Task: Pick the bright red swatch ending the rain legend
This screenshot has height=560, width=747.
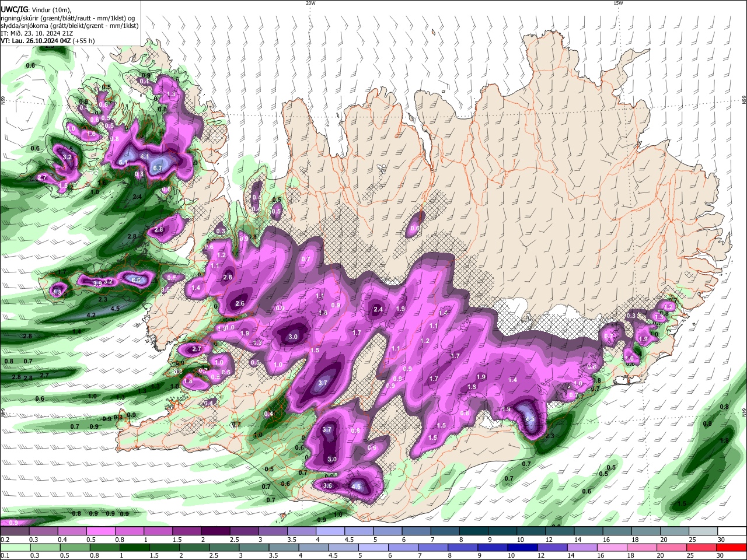Action: (x=731, y=547)
